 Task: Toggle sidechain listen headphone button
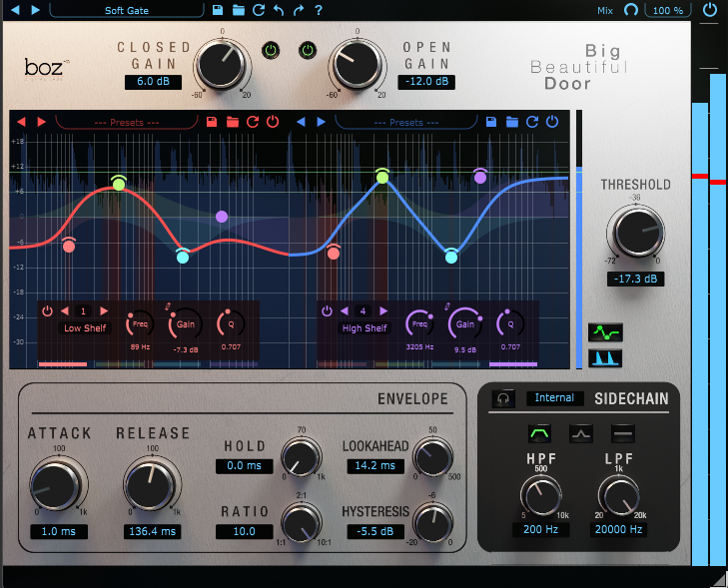(503, 398)
